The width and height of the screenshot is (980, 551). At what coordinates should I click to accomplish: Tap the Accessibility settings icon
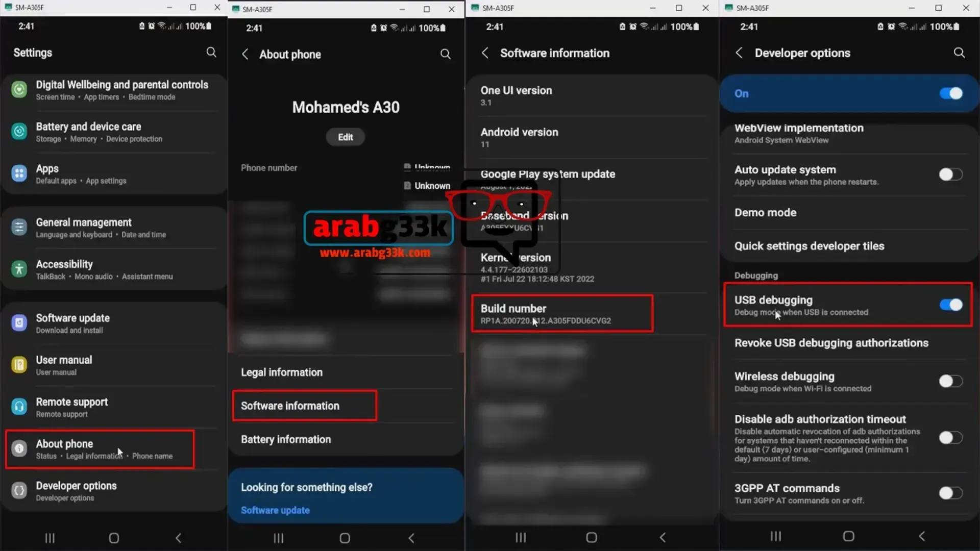(x=18, y=268)
